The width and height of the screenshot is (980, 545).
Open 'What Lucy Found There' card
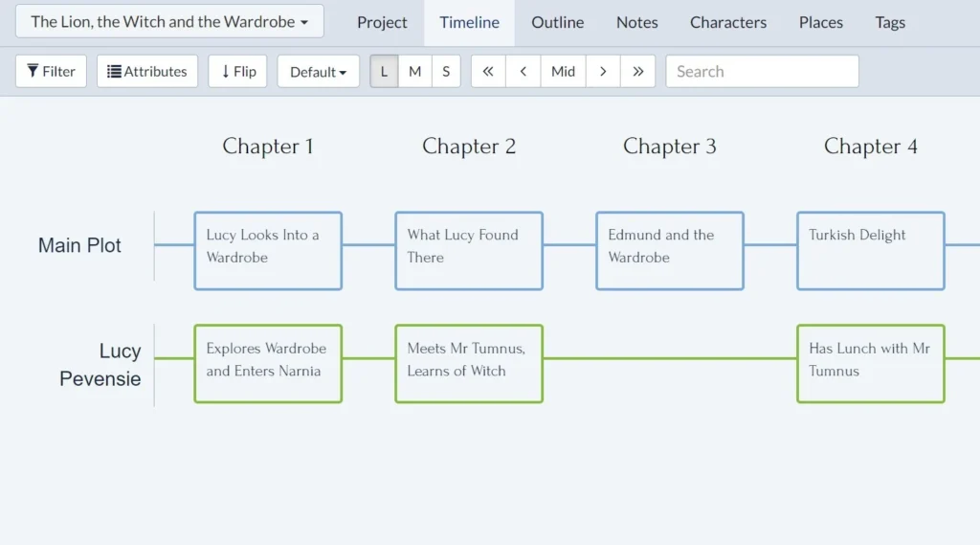pos(469,251)
